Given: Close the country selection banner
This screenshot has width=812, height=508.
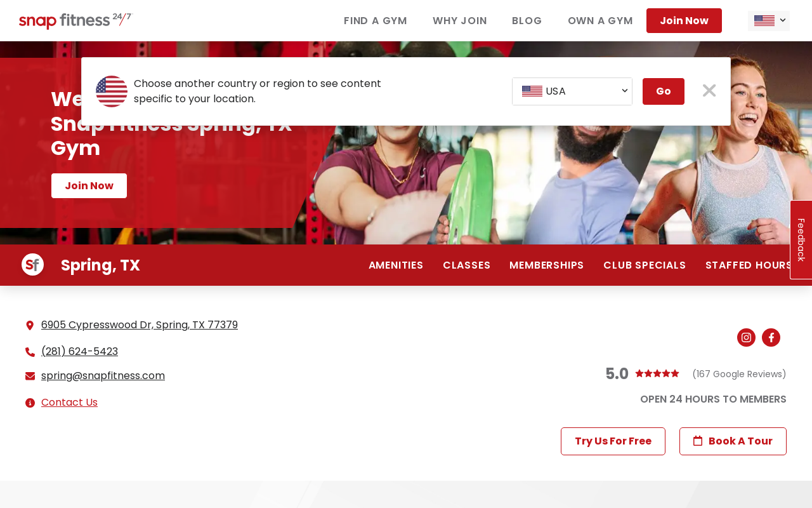Looking at the screenshot, I should 709,91.
